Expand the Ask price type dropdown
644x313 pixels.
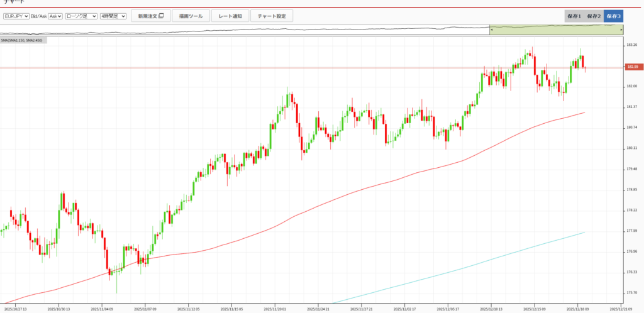coord(55,16)
